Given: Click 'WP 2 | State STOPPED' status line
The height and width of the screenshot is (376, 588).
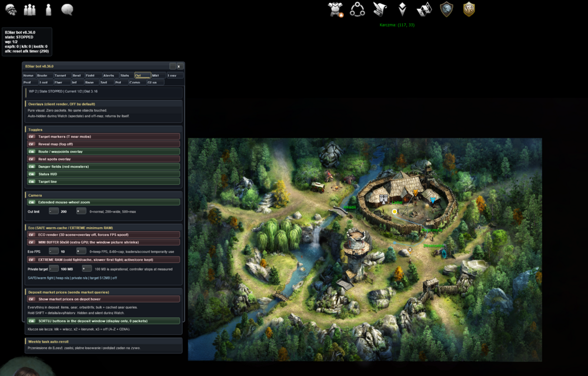Looking at the screenshot, I should pos(63,92).
